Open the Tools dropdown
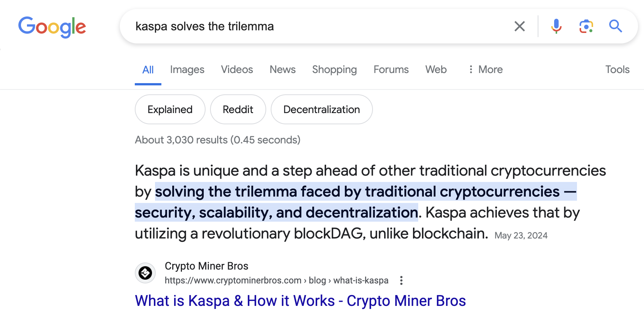 pyautogui.click(x=617, y=70)
